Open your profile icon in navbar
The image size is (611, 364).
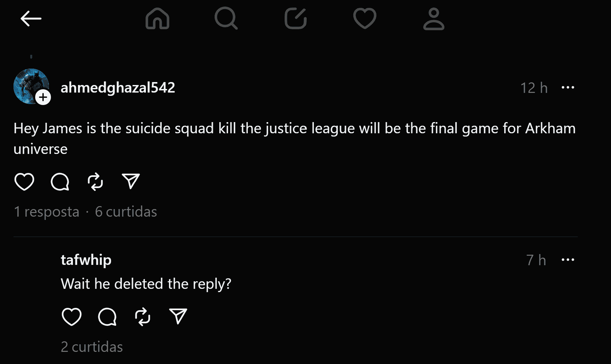click(x=434, y=19)
